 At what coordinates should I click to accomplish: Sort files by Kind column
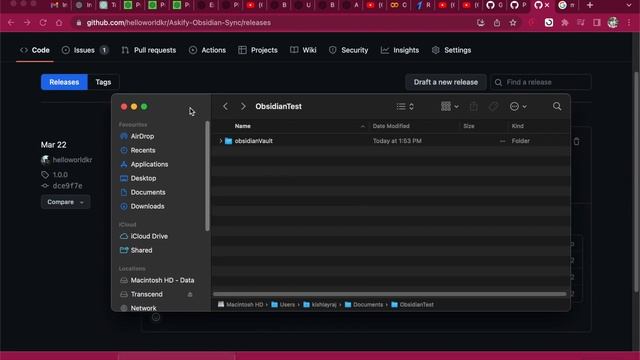click(x=518, y=126)
